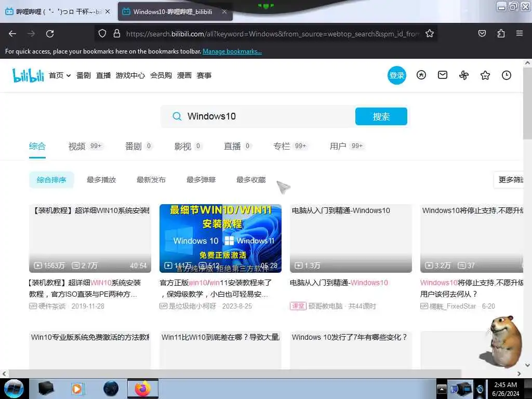Open the 直播 navigation link in header
The width and height of the screenshot is (532, 399).
103,75
